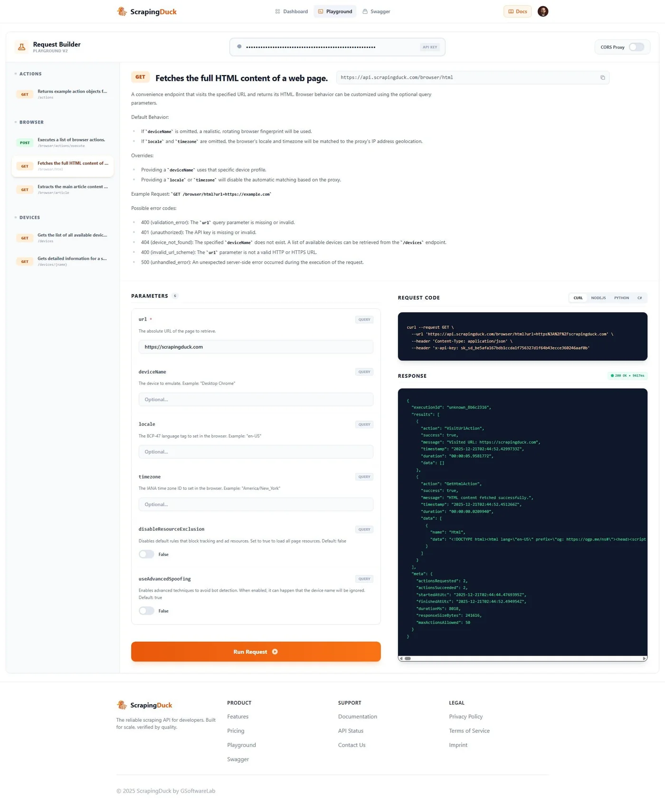Select the POST /browser/actions/execute endpoint

click(63, 143)
